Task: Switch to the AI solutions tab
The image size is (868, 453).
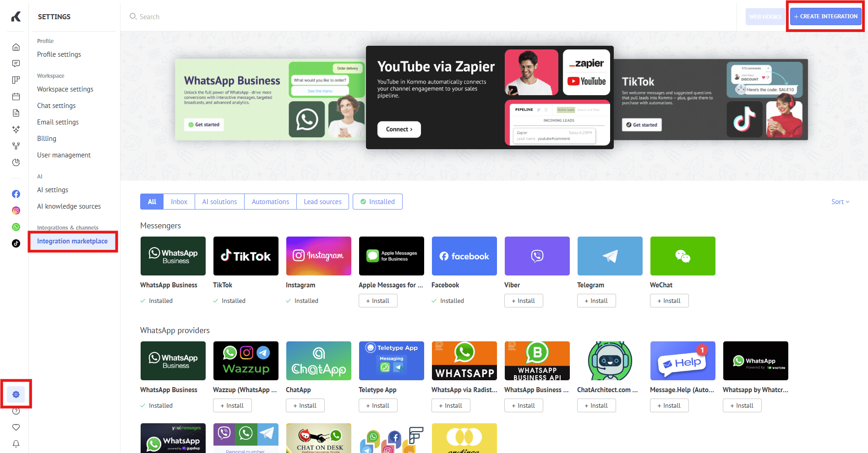Action: point(219,202)
